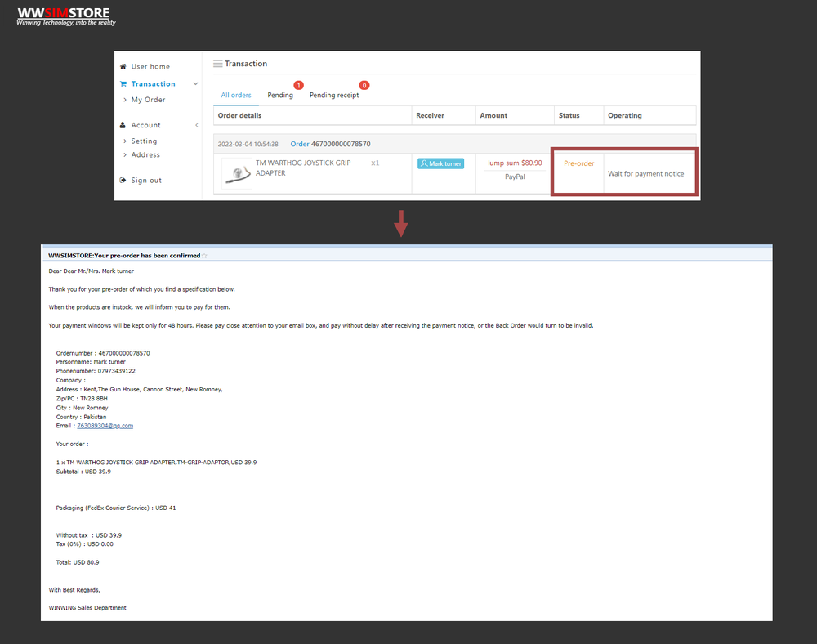Click the Pending receipt badge showing 0
817x644 pixels.
(364, 85)
